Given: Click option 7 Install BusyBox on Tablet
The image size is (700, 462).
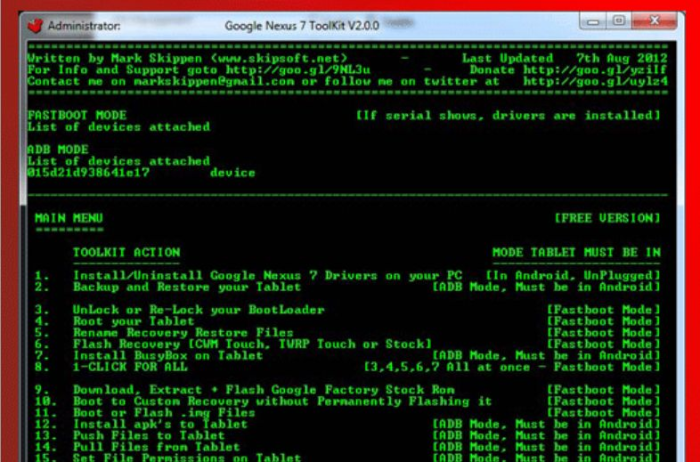Looking at the screenshot, I should point(168,355).
